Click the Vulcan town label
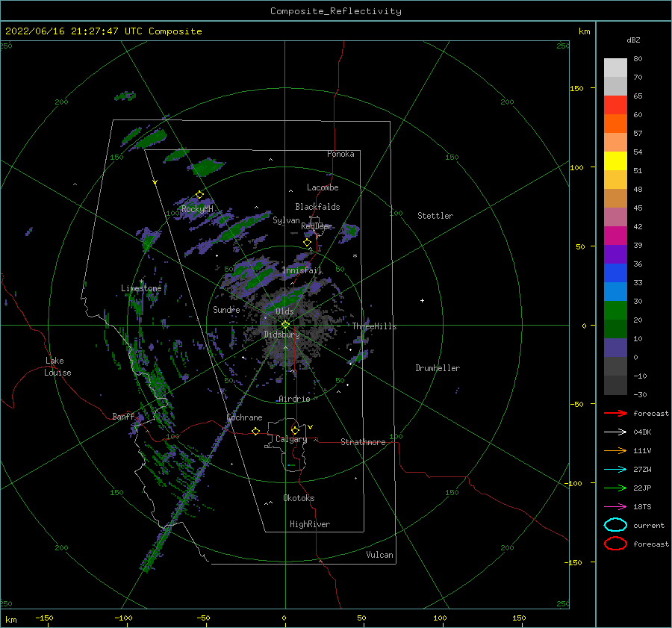Screen dimensions: 672x628 pyautogui.click(x=380, y=555)
